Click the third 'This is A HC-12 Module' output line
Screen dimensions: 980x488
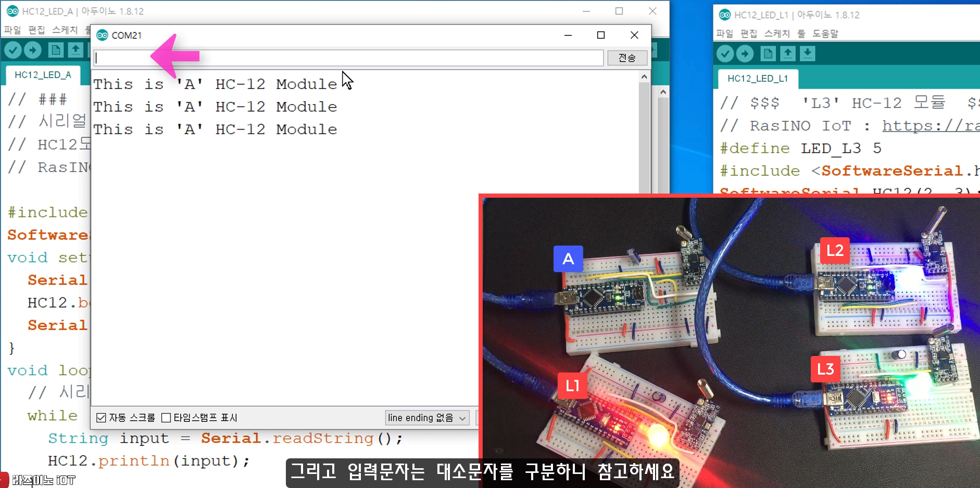(x=215, y=130)
